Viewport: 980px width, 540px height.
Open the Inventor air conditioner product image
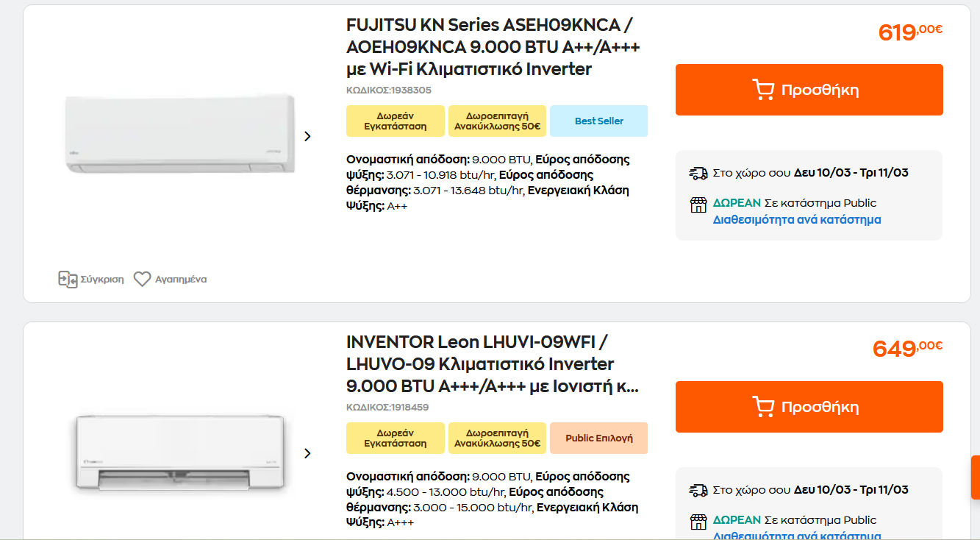[x=179, y=453]
